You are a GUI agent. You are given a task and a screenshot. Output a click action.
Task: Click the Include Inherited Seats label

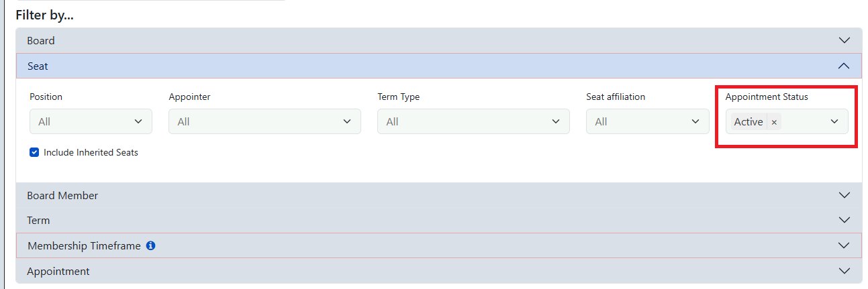(x=91, y=152)
